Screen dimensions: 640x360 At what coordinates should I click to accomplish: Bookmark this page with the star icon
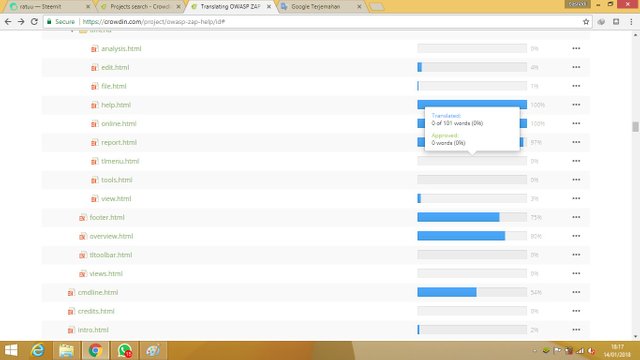(x=586, y=22)
